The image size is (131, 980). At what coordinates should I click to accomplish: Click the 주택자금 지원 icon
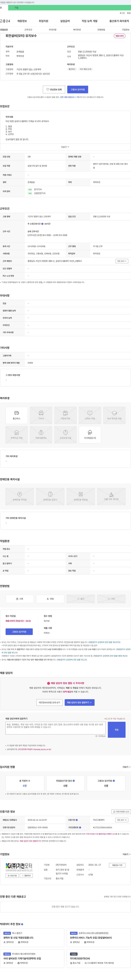[x=17, y=435]
